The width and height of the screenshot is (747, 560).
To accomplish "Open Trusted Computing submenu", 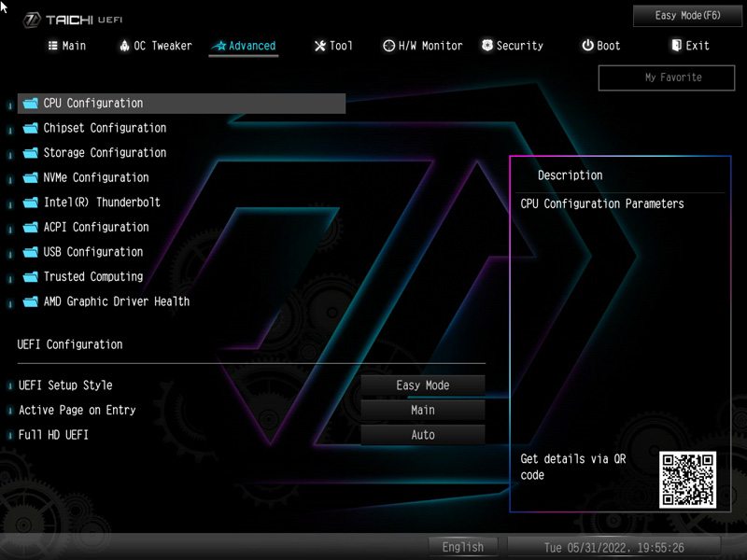I will pyautogui.click(x=92, y=276).
